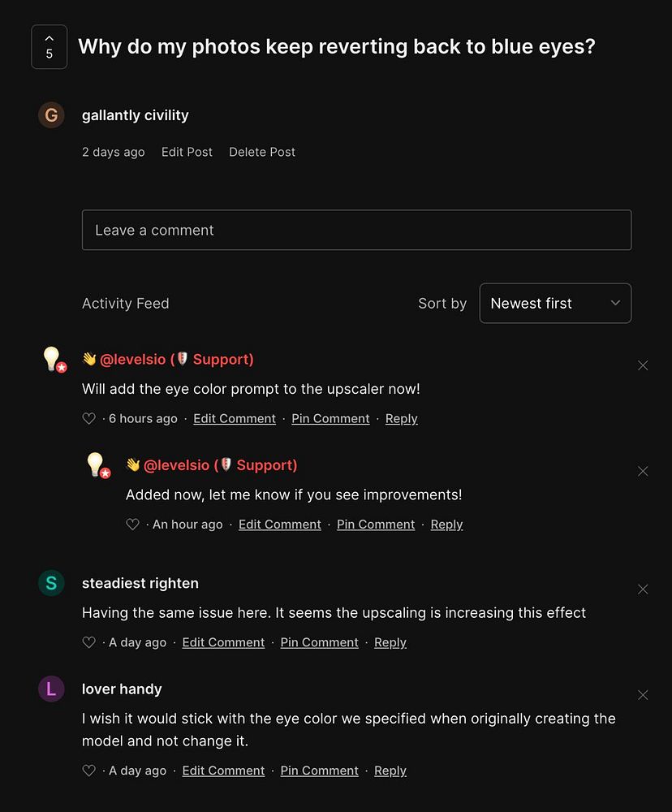
Task: Click lover handy's avatar icon
Action: point(51,689)
